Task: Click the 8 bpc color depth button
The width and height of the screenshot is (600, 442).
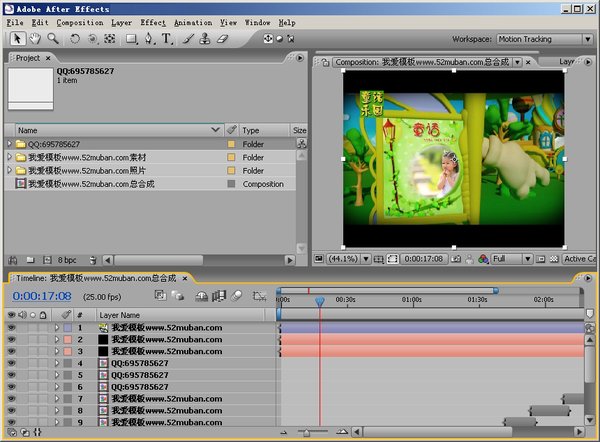Action: click(67, 260)
